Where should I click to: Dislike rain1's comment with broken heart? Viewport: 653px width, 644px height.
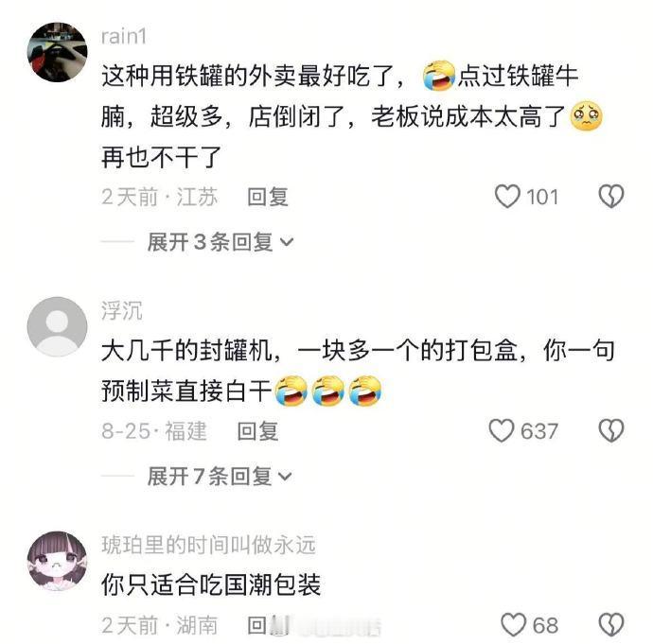point(611,197)
